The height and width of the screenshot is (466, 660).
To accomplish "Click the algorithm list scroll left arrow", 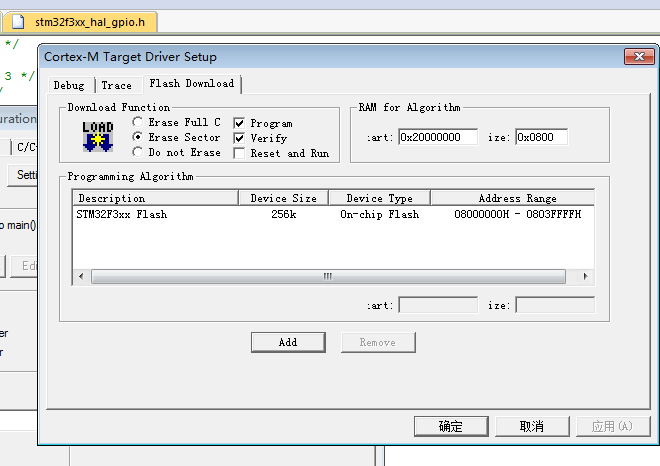I will [81, 277].
